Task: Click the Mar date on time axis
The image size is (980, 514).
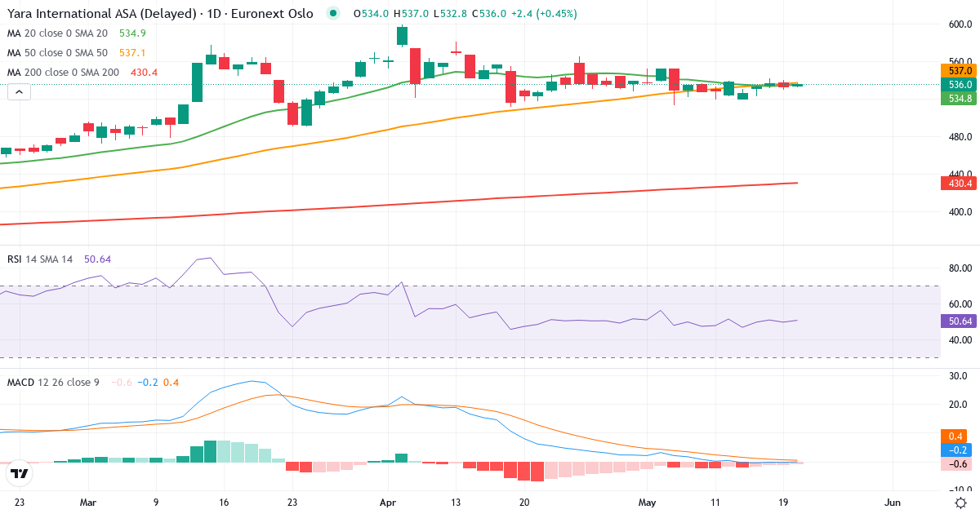Action: pyautogui.click(x=88, y=503)
